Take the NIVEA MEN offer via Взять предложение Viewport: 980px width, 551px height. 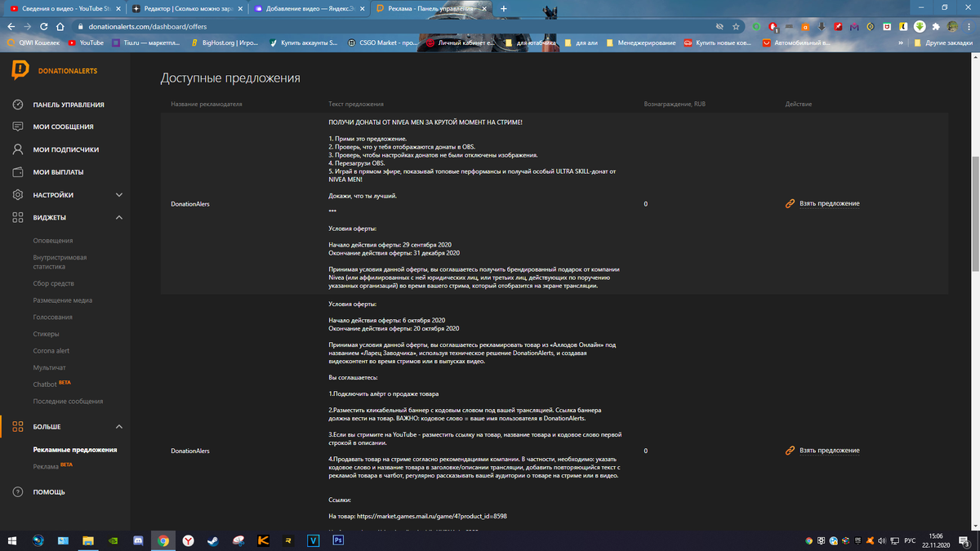tap(822, 204)
